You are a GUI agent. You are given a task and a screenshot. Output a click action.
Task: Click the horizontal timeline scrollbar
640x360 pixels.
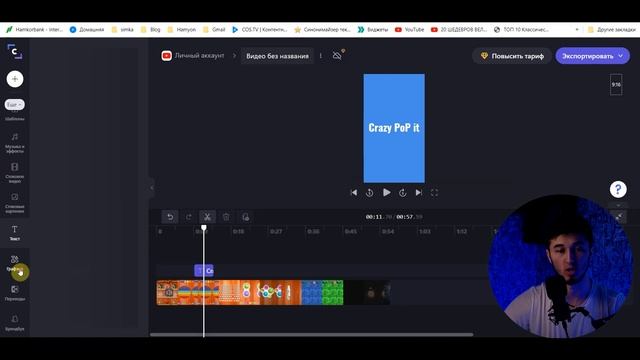click(311, 335)
